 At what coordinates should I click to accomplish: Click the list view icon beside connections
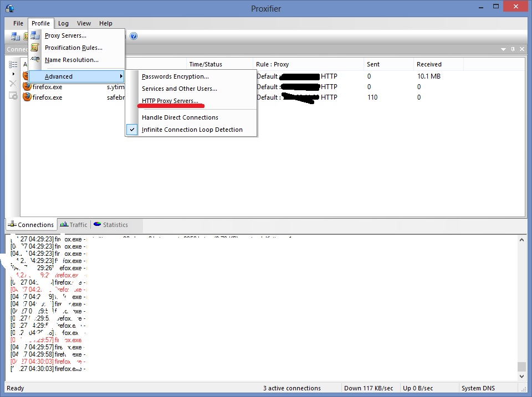tap(13, 64)
